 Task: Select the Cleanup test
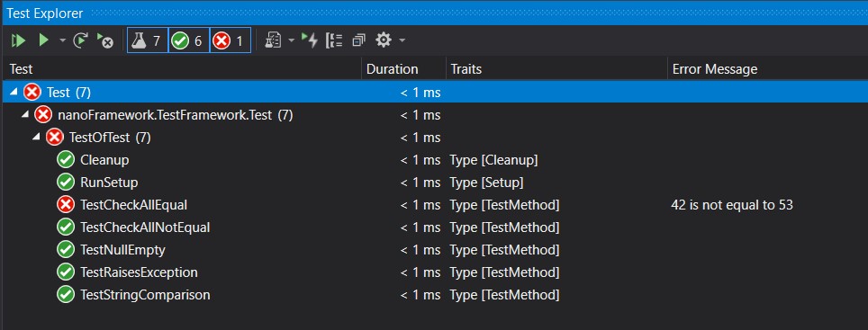pyautogui.click(x=434, y=160)
